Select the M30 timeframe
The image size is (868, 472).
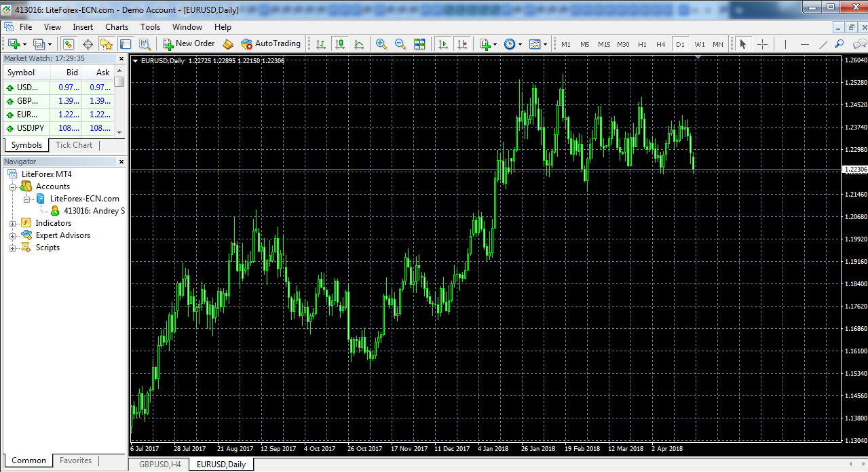pyautogui.click(x=623, y=44)
